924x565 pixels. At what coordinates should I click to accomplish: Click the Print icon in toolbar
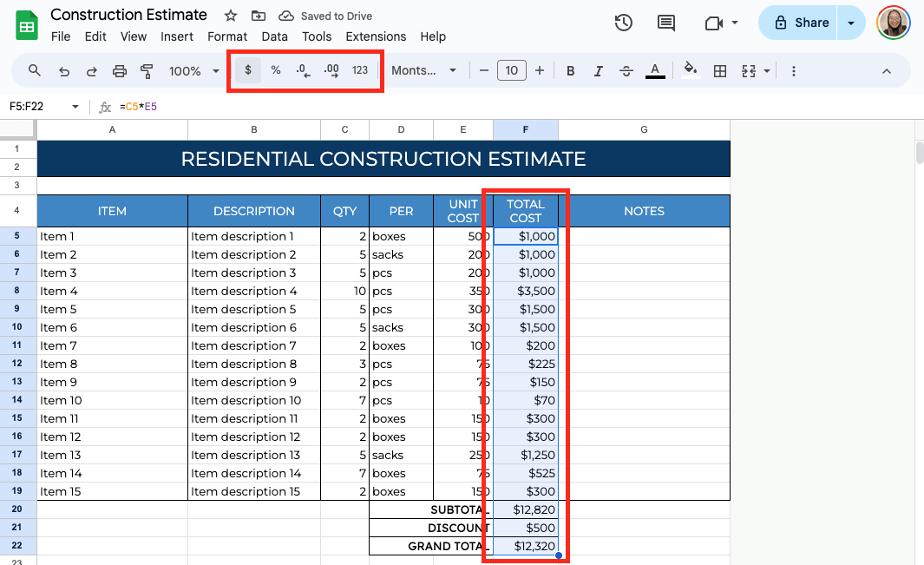coord(120,71)
